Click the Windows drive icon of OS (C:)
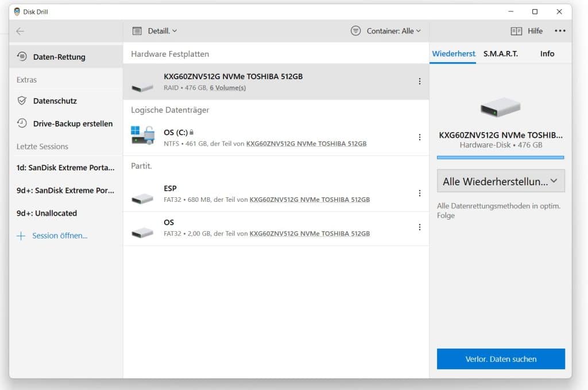This screenshot has height=390, width=588. tap(142, 135)
